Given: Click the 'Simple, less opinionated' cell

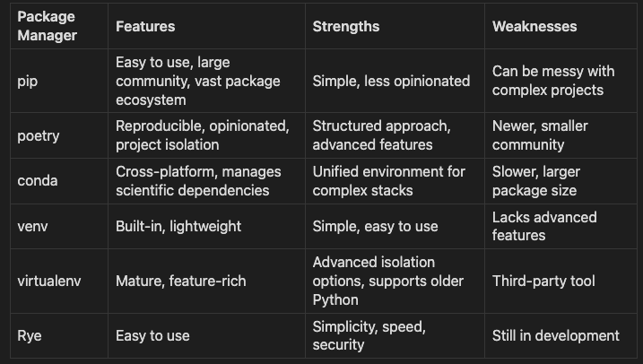Looking at the screenshot, I should pos(395,81).
